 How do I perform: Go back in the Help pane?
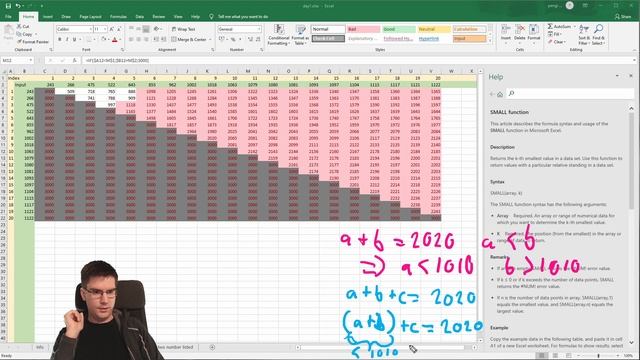492,94
